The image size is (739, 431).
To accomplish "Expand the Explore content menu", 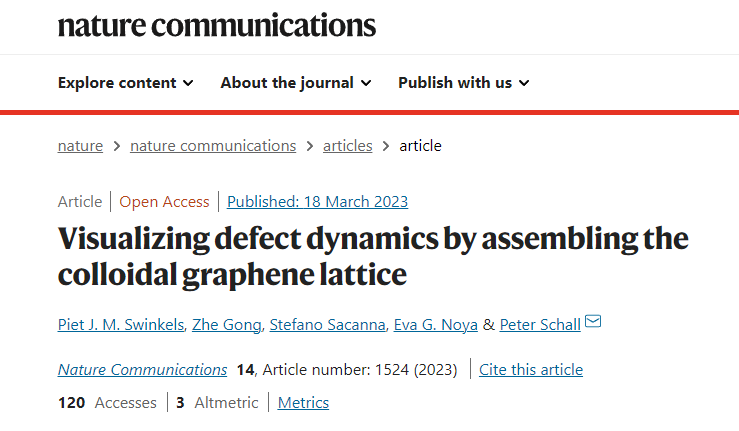I will [x=126, y=83].
